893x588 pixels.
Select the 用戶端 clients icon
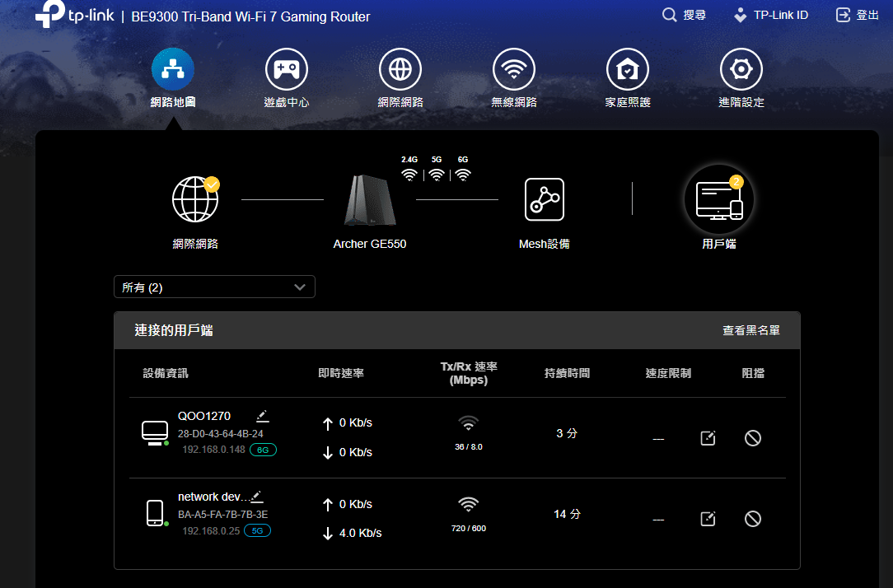coord(718,200)
